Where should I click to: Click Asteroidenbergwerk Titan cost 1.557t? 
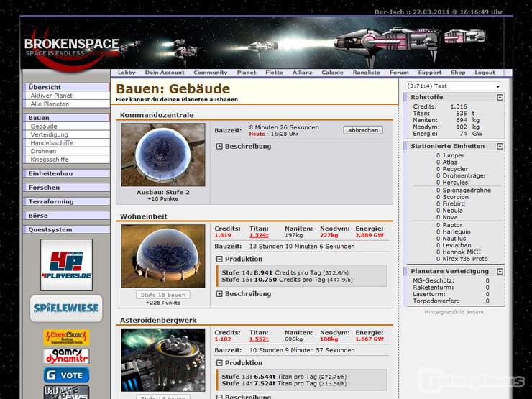tap(259, 339)
